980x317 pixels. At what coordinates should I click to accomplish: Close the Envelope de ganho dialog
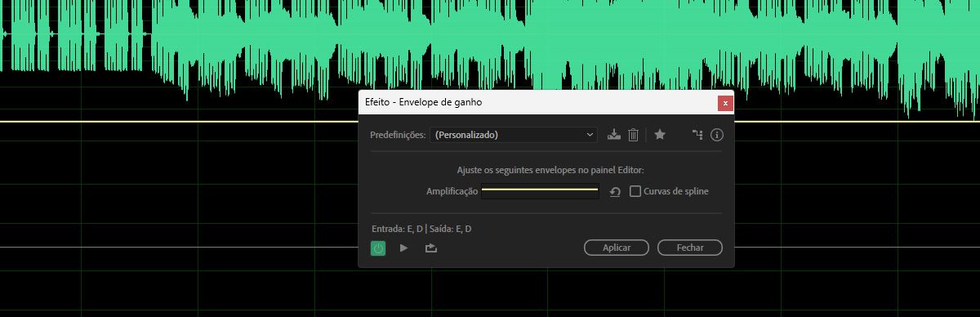(724, 103)
